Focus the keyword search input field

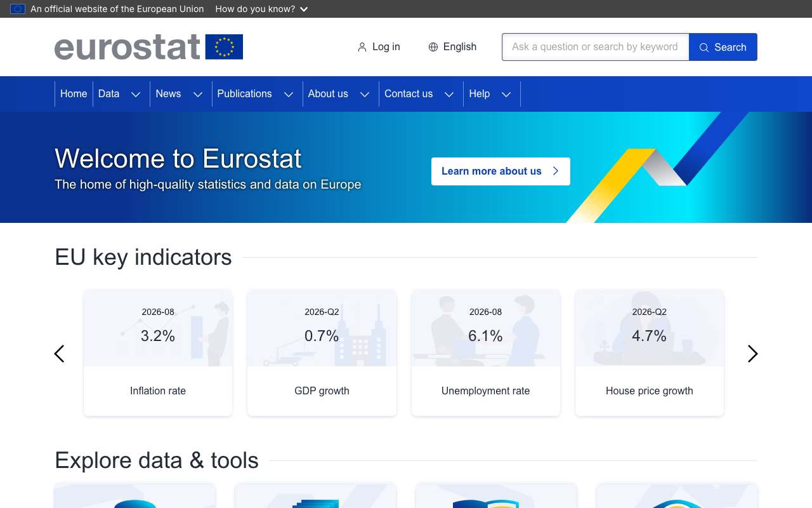pyautogui.click(x=596, y=47)
